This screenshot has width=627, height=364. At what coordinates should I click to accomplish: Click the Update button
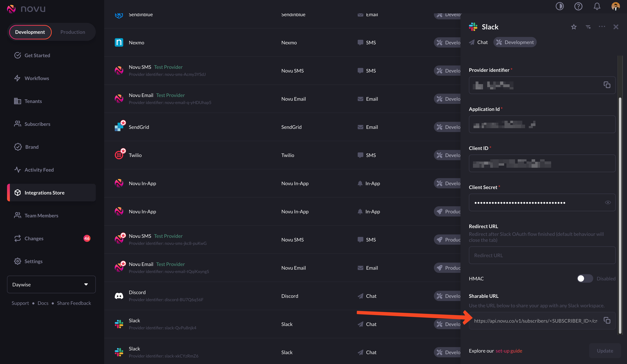click(605, 351)
